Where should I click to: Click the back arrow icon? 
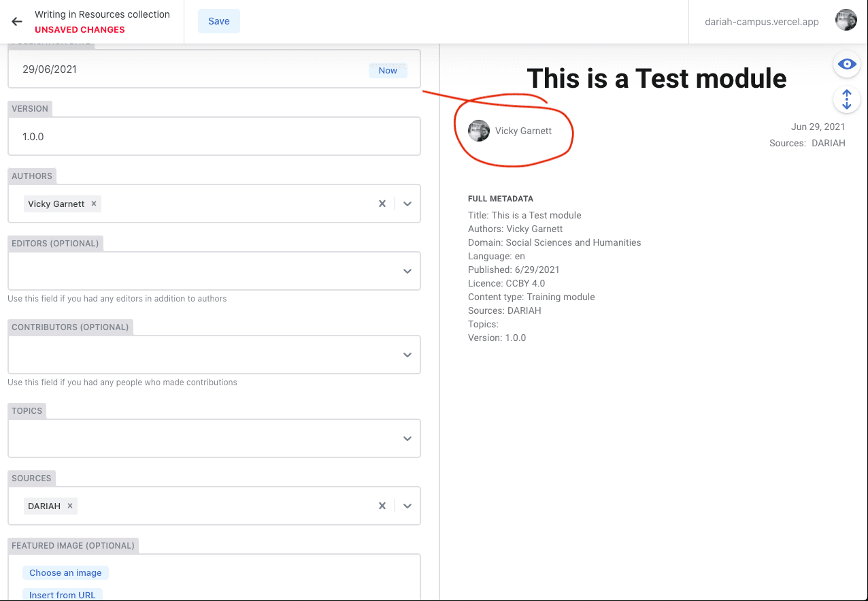17,22
